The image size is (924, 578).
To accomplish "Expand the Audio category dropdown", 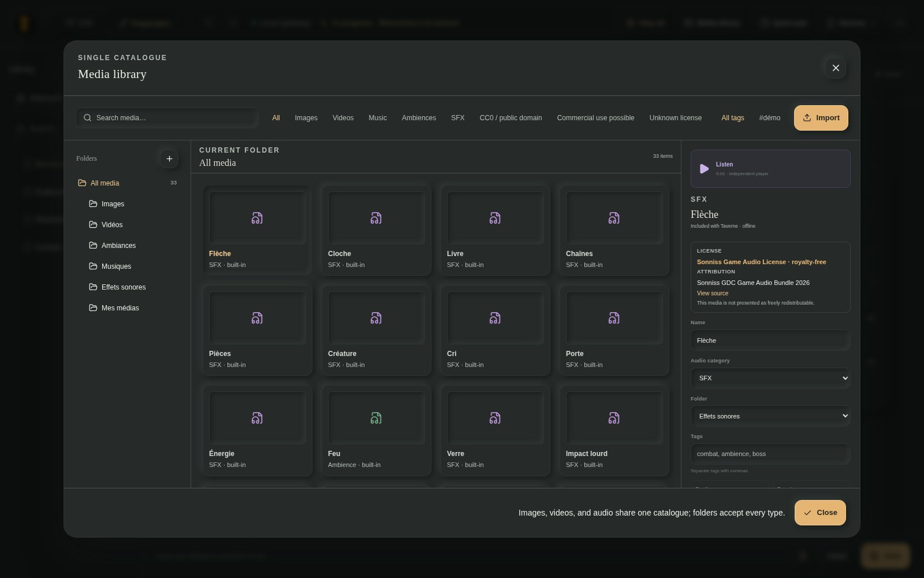I will pos(770,378).
